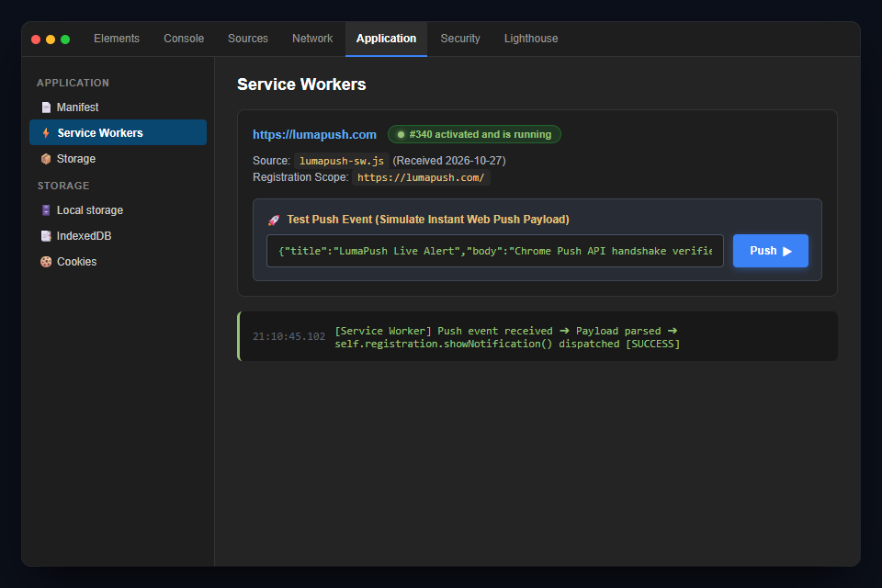Click the Manifest document icon

pos(46,107)
